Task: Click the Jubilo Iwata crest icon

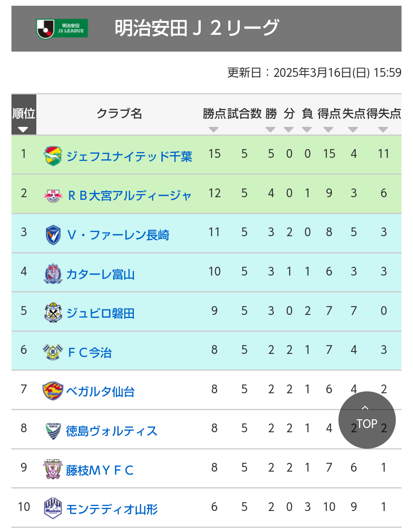Action: point(53,313)
